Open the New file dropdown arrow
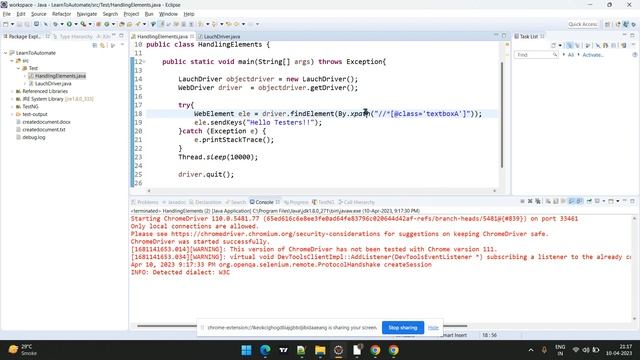This screenshot has height=360, width=640. tap(13, 24)
